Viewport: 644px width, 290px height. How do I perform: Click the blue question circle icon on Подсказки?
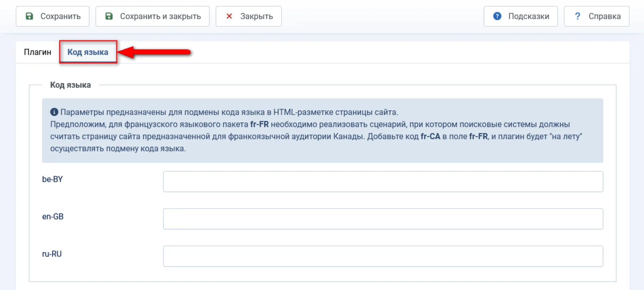(497, 16)
